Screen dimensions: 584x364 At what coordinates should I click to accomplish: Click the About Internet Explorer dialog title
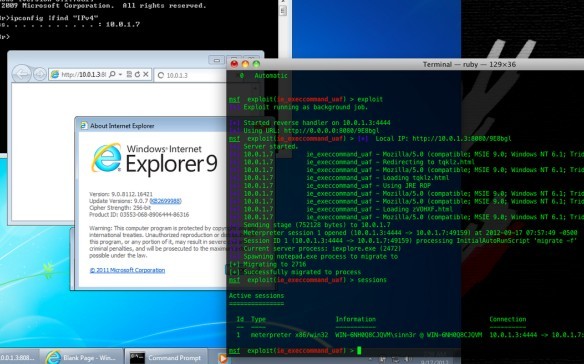click(122, 126)
